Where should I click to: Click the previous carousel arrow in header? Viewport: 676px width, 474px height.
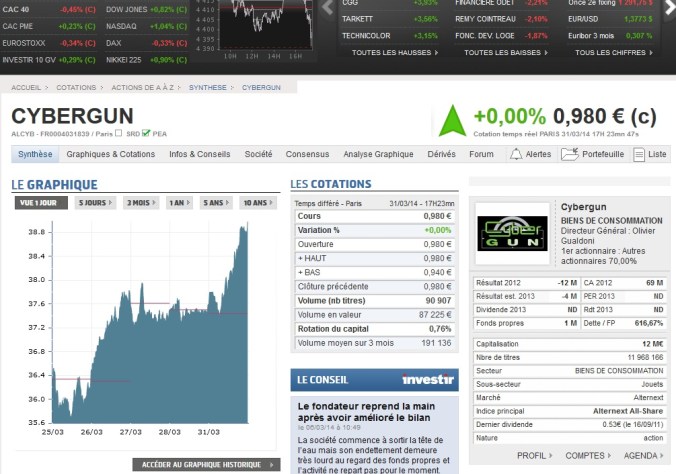point(328,6)
